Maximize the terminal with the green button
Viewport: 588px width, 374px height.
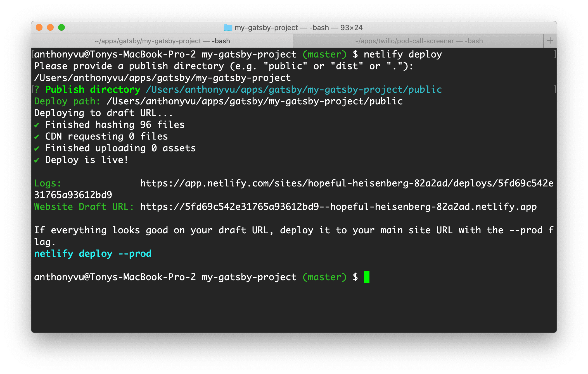(61, 27)
